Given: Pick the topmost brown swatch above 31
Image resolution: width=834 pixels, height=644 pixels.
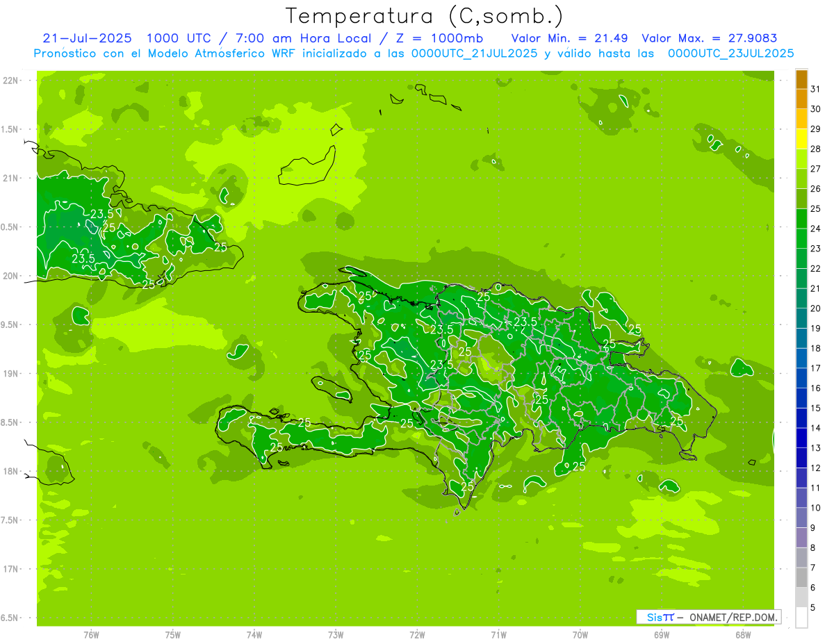Looking at the screenshot, I should 801,79.
